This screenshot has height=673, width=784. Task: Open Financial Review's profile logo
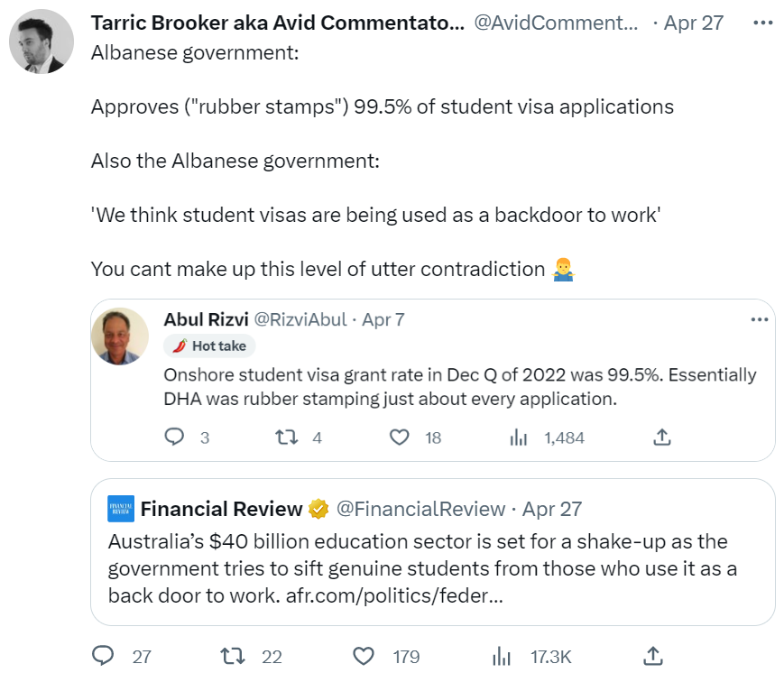tap(121, 509)
